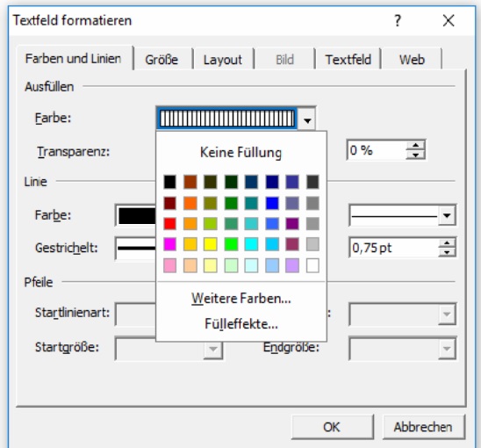Increase line weight 0,75 pt up arrow
Viewport: 481px width, 448px height.
coord(447,243)
